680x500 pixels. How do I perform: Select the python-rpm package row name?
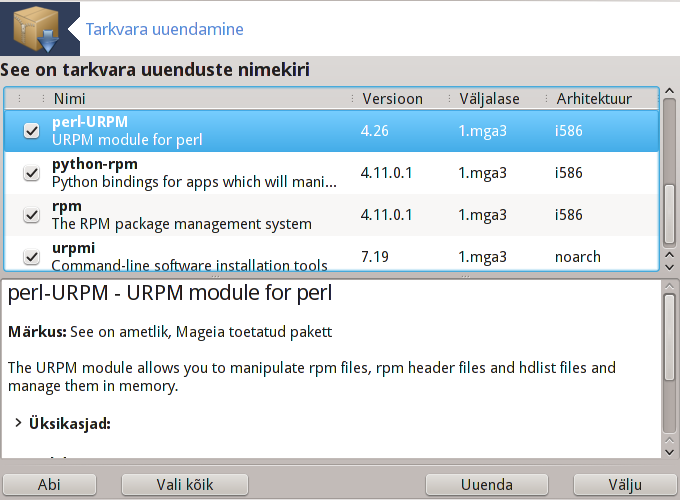click(95, 164)
